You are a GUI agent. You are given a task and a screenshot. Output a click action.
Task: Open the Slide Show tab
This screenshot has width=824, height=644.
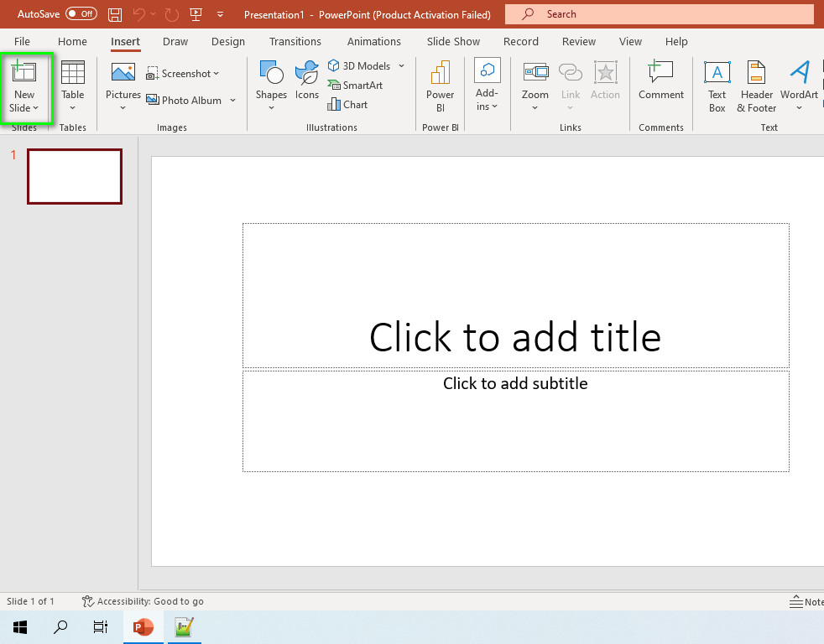[453, 41]
